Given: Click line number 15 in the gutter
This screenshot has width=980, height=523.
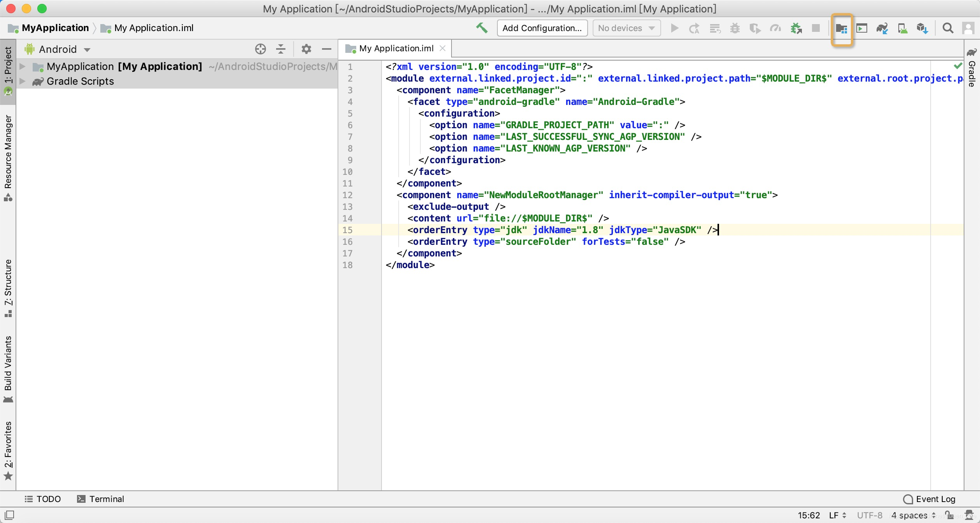Looking at the screenshot, I should (347, 230).
